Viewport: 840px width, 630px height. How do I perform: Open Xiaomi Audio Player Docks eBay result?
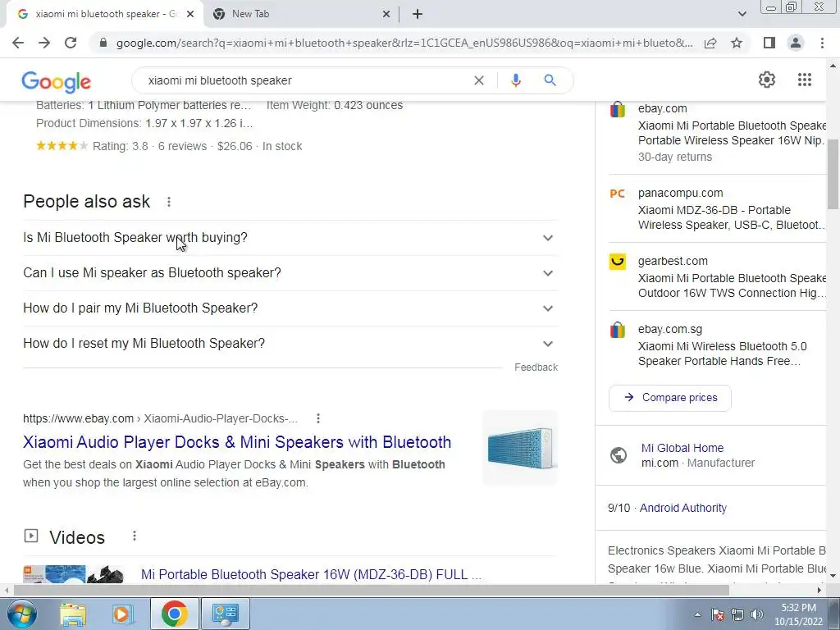(x=237, y=442)
